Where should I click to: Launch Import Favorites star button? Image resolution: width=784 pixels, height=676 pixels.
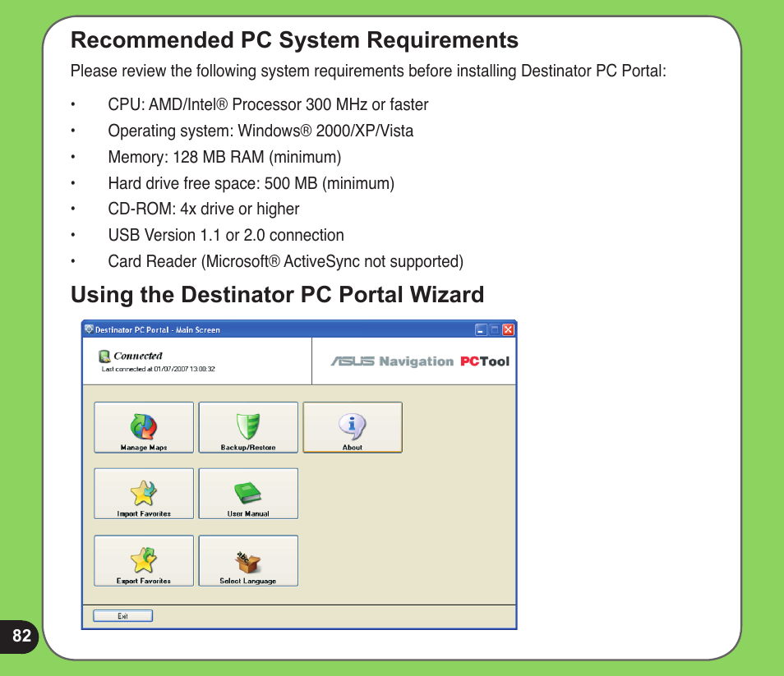[x=144, y=494]
